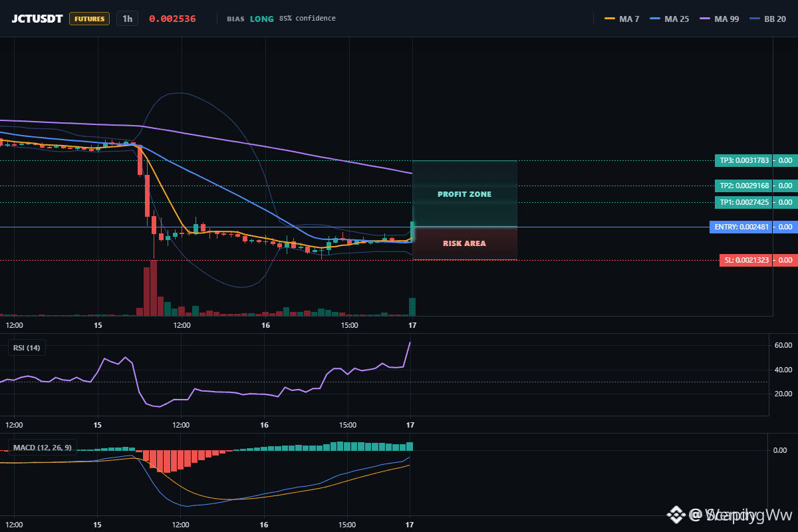The width and height of the screenshot is (798, 532).
Task: Toggle the MA 25 legend item
Action: coord(669,19)
